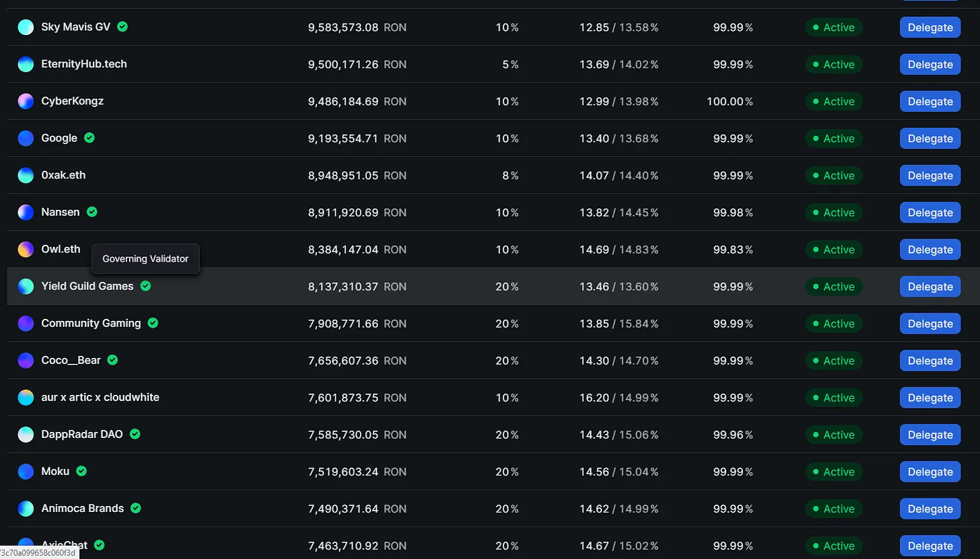Click the aur x artic x cloudwhite avatar
The height and width of the screenshot is (559, 980).
pyautogui.click(x=26, y=398)
